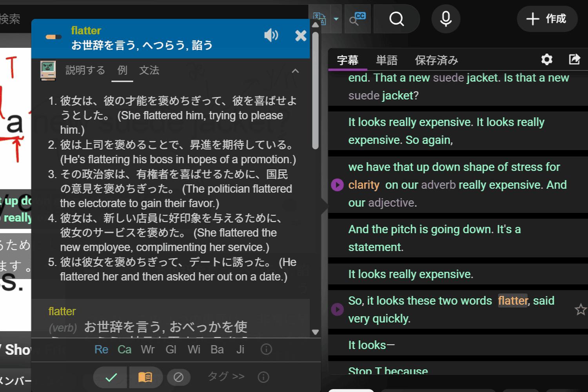Star the 'flatter' subtitle line

(x=581, y=310)
